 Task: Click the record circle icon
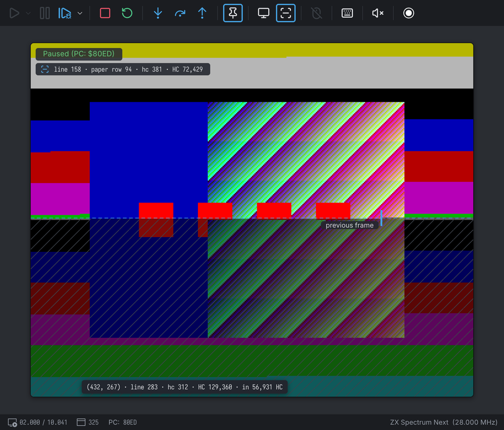[408, 13]
